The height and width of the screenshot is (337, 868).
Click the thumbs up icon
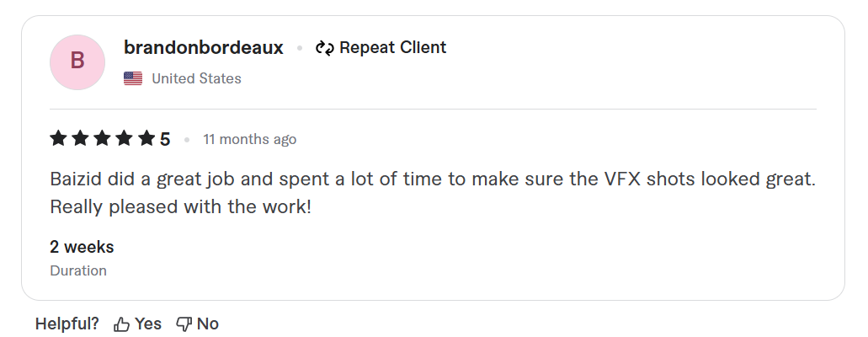tap(121, 324)
